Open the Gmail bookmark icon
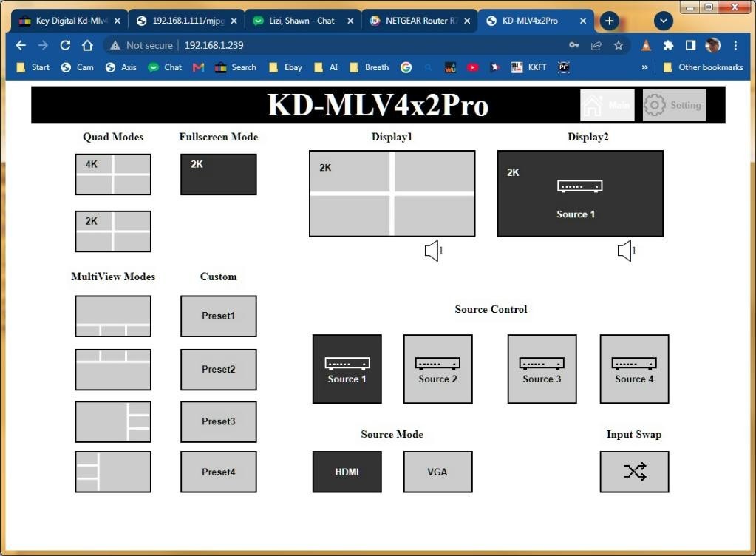 click(x=198, y=67)
